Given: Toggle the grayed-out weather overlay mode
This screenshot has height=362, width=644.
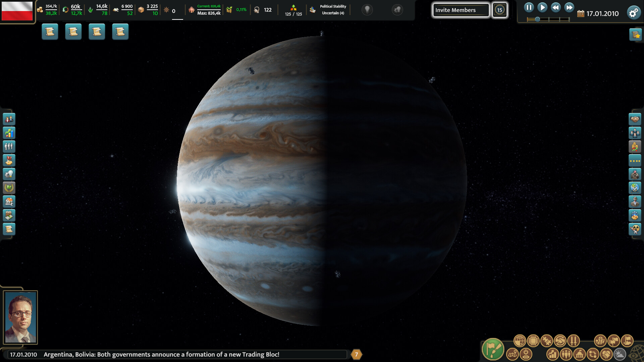Looking at the screenshot, I should pos(619,355).
